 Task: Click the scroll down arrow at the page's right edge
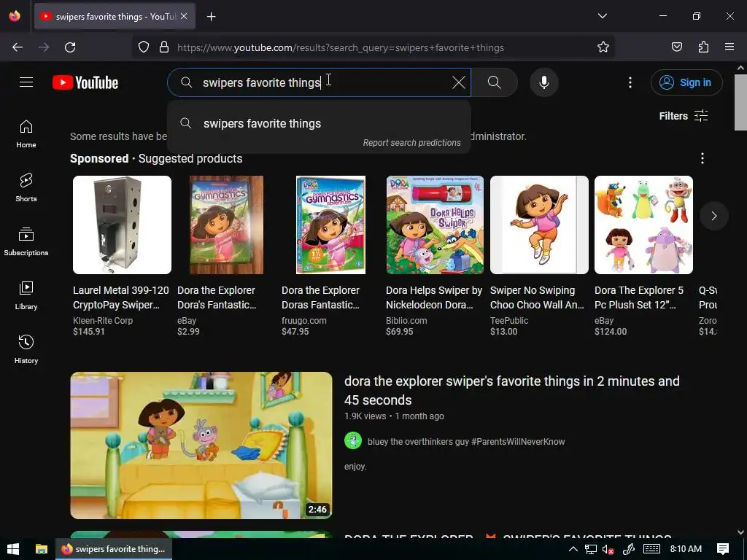[x=740, y=532]
